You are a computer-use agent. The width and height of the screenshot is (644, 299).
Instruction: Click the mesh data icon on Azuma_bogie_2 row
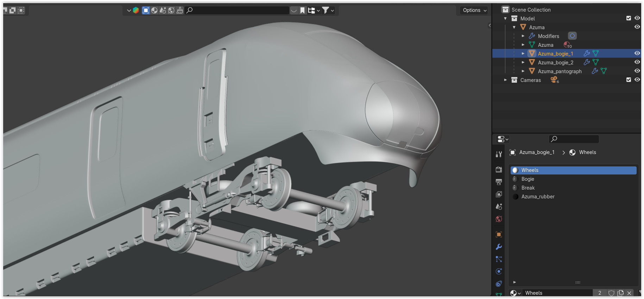(595, 62)
